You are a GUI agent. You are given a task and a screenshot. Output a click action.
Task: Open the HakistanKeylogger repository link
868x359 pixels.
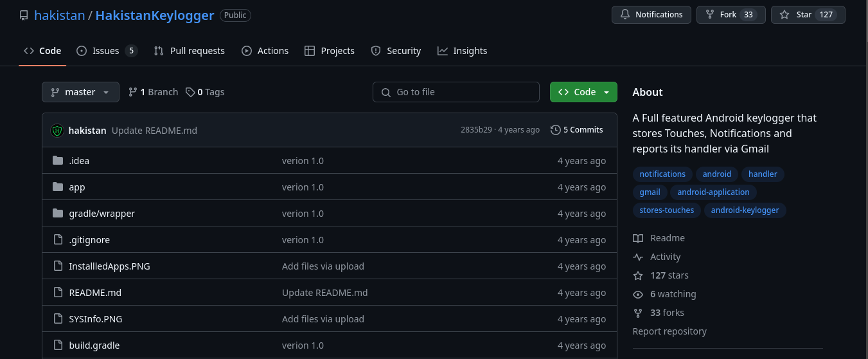pyautogui.click(x=155, y=15)
